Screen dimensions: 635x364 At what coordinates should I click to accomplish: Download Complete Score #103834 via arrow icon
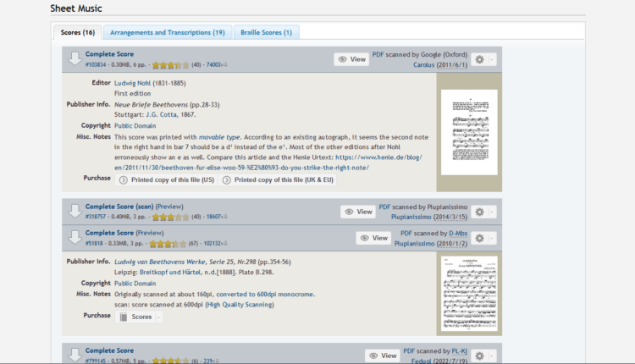pyautogui.click(x=75, y=58)
